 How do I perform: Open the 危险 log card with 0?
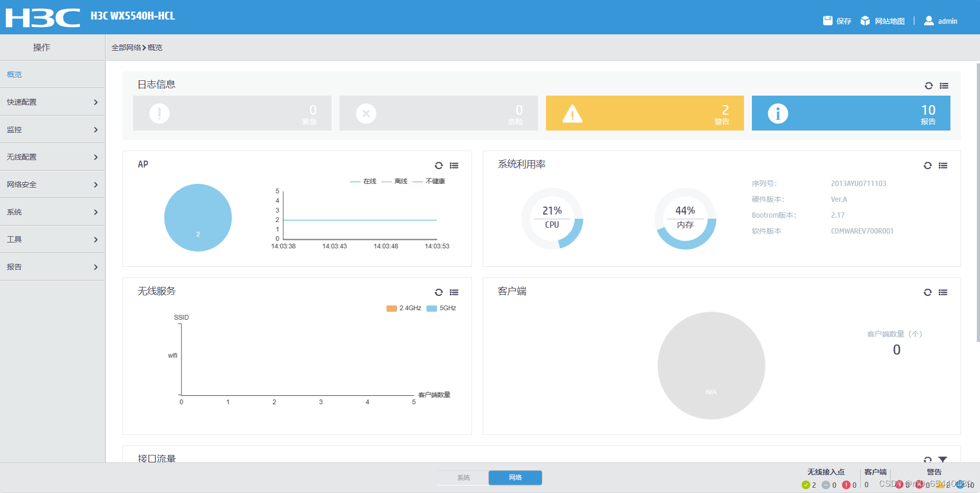pos(439,113)
